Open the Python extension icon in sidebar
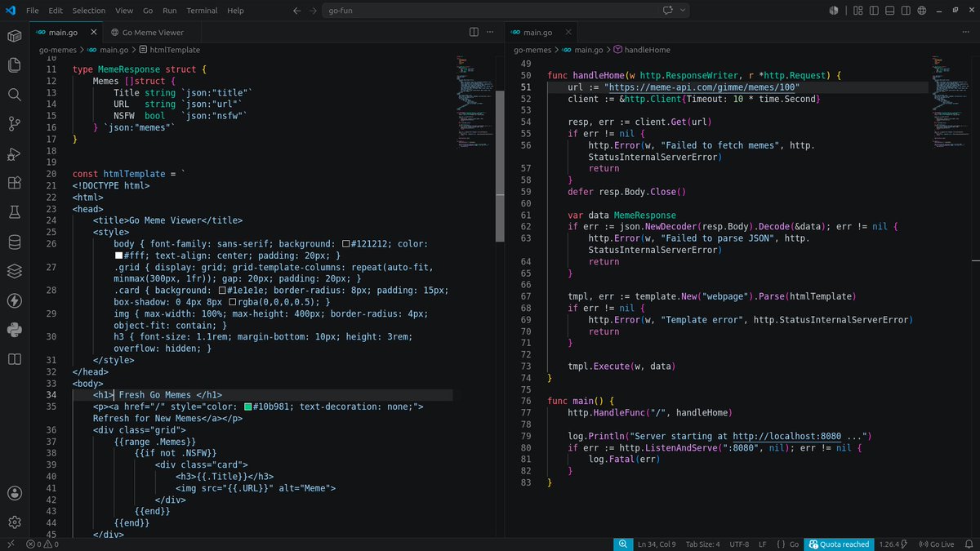Image resolution: width=980 pixels, height=551 pixels. [14, 330]
